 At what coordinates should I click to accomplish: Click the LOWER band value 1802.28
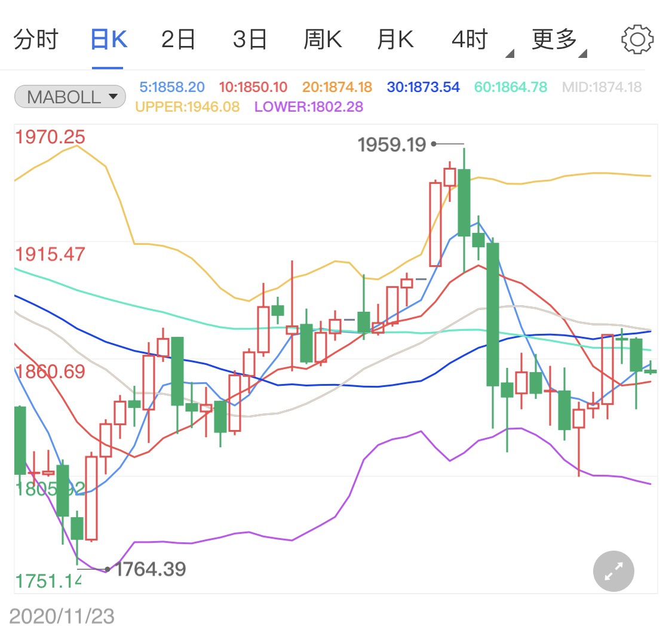[x=309, y=107]
